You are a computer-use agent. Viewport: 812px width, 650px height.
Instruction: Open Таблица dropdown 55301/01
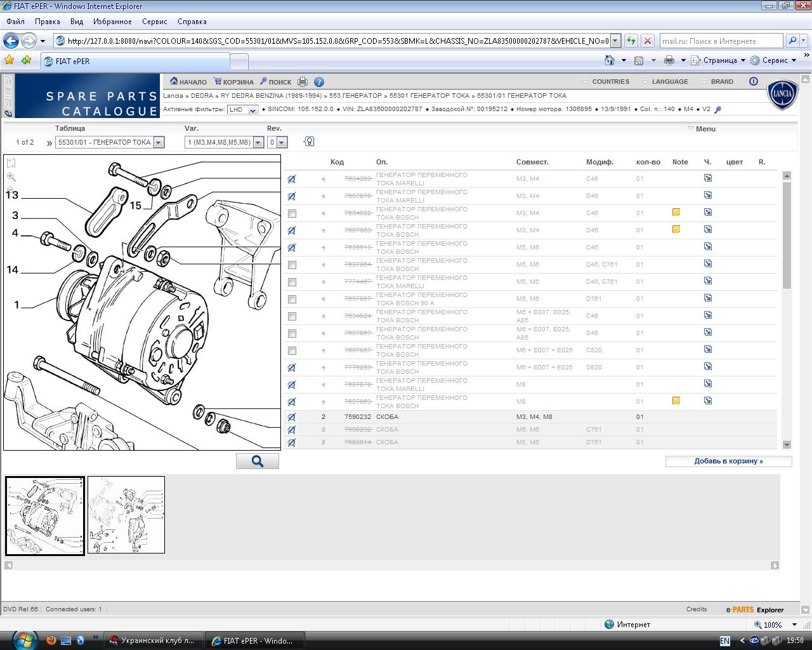(110, 142)
